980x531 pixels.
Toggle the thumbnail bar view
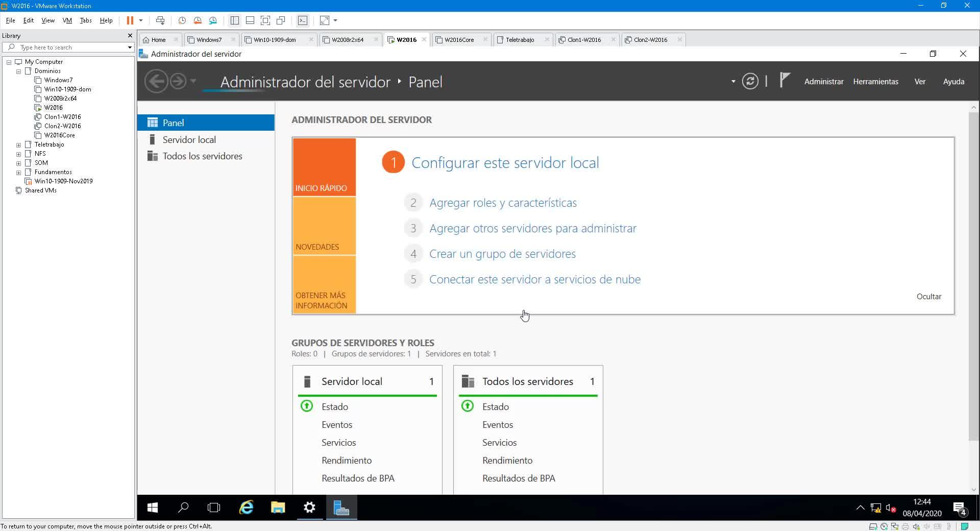(250, 20)
